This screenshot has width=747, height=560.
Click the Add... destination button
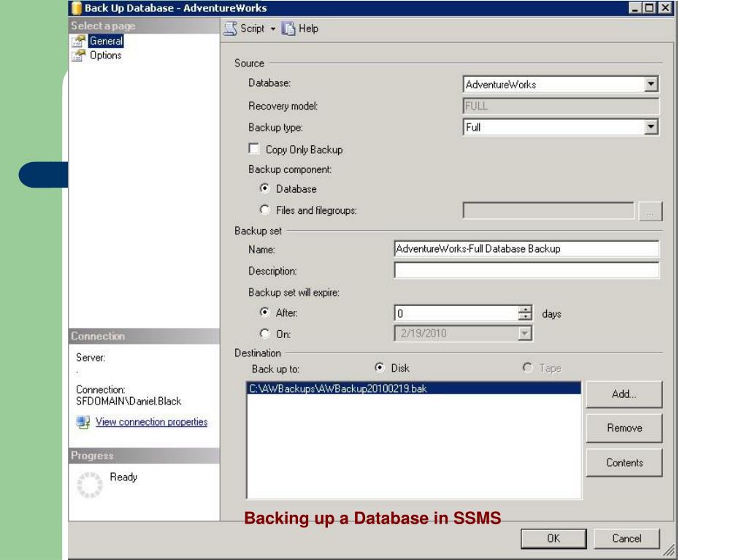point(624,394)
